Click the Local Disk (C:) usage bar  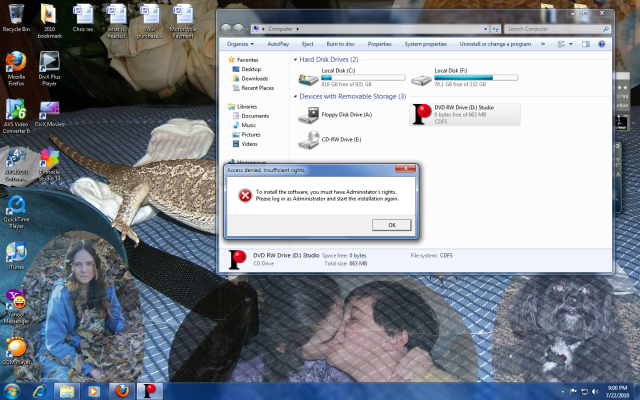[x=363, y=77]
